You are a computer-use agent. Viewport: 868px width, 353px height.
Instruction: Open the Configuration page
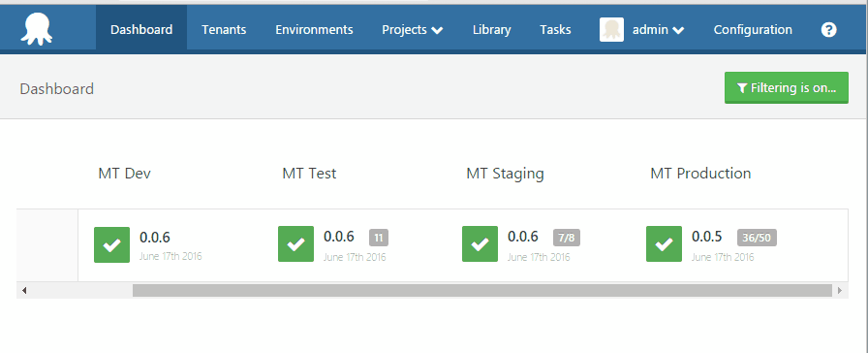coord(753,30)
